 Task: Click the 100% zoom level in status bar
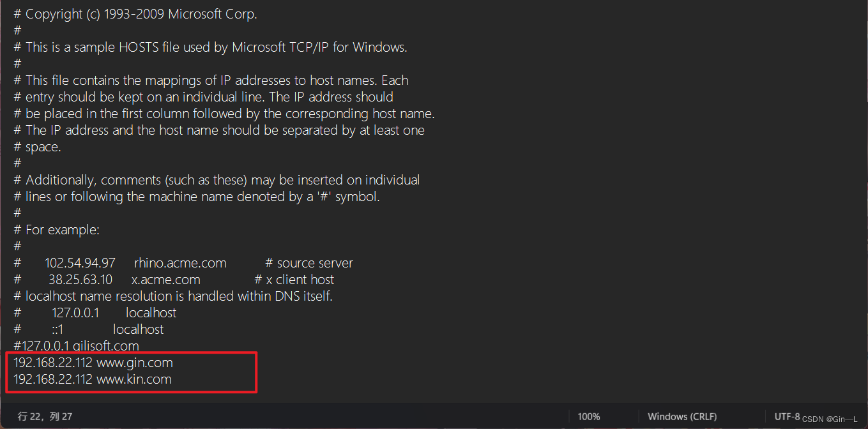point(589,416)
